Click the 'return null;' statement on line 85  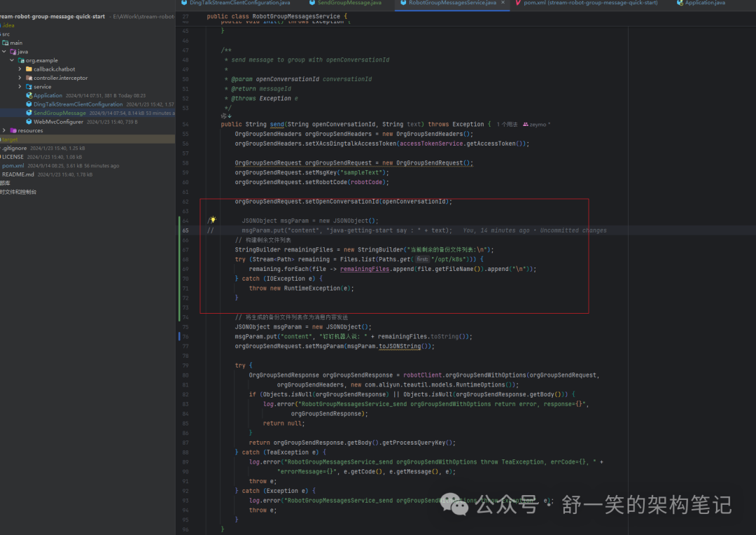point(284,424)
